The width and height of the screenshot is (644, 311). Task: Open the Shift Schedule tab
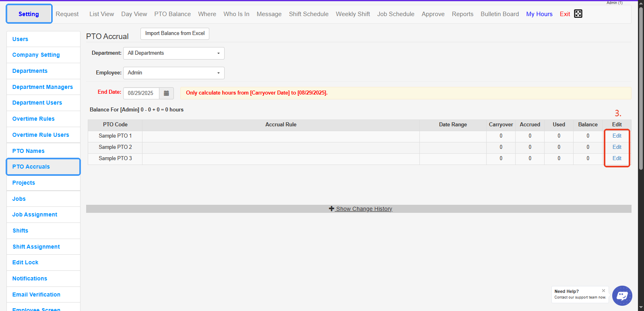308,14
